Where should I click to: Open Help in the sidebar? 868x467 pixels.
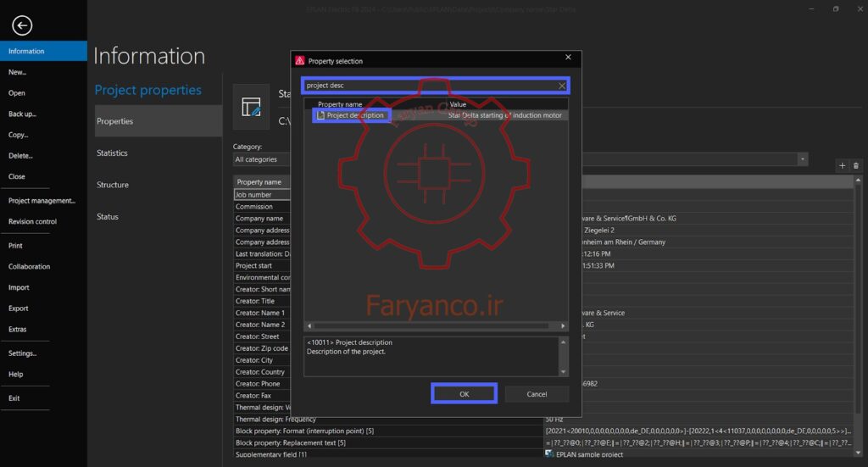coord(15,374)
